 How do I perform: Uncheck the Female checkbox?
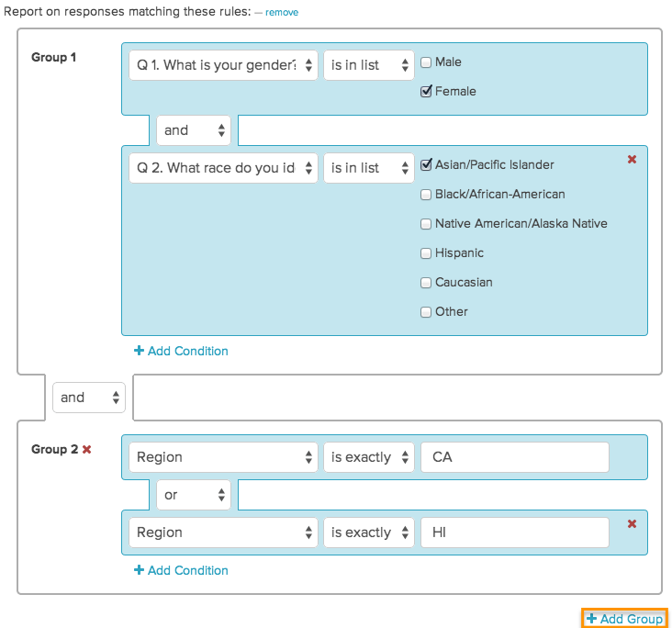(426, 91)
